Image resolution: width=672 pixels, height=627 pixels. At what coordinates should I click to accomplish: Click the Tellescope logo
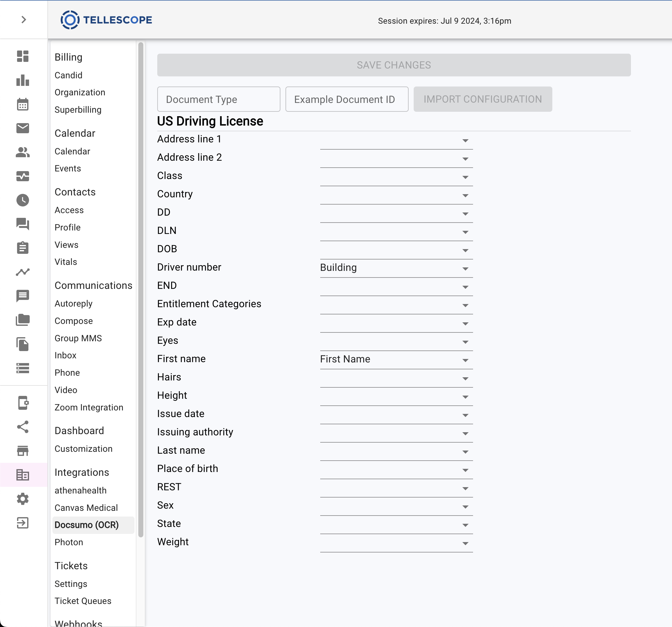point(106,20)
